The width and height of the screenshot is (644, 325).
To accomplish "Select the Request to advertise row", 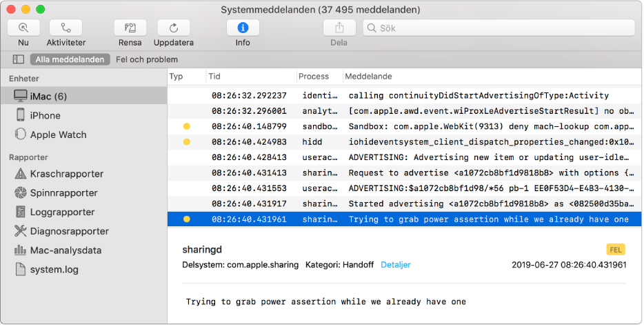I will coord(404,173).
